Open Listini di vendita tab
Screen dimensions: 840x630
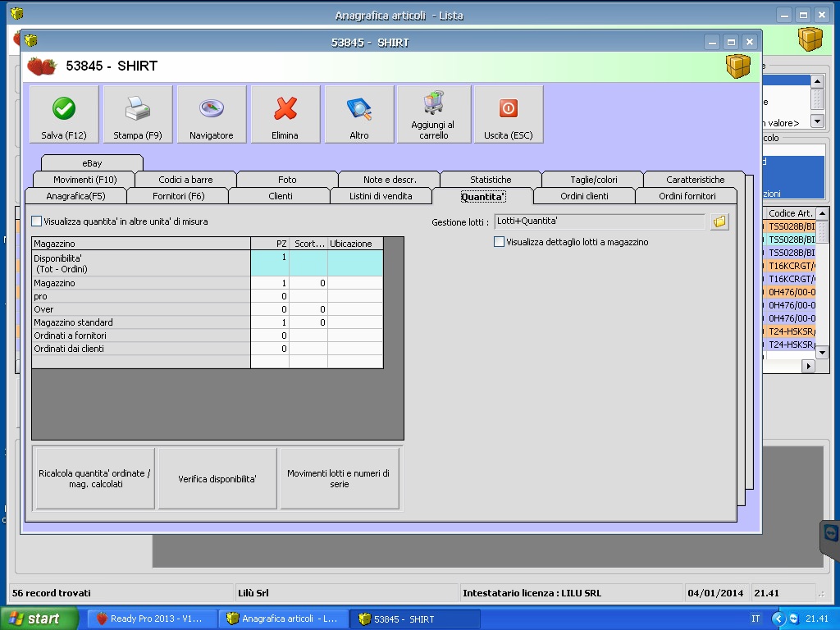coord(381,196)
